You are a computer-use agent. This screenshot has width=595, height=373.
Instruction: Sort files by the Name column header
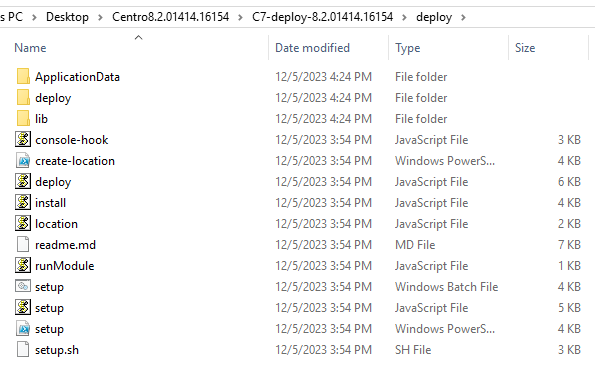click(x=30, y=48)
